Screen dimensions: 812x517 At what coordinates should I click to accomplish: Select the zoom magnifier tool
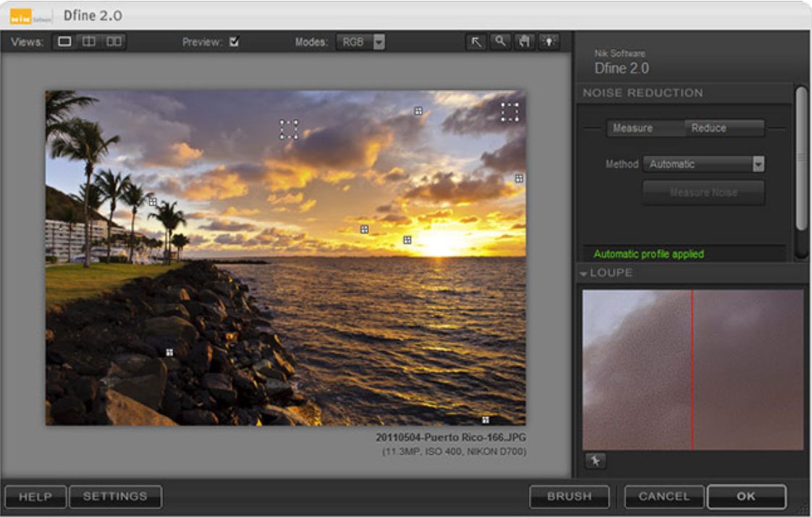(499, 42)
